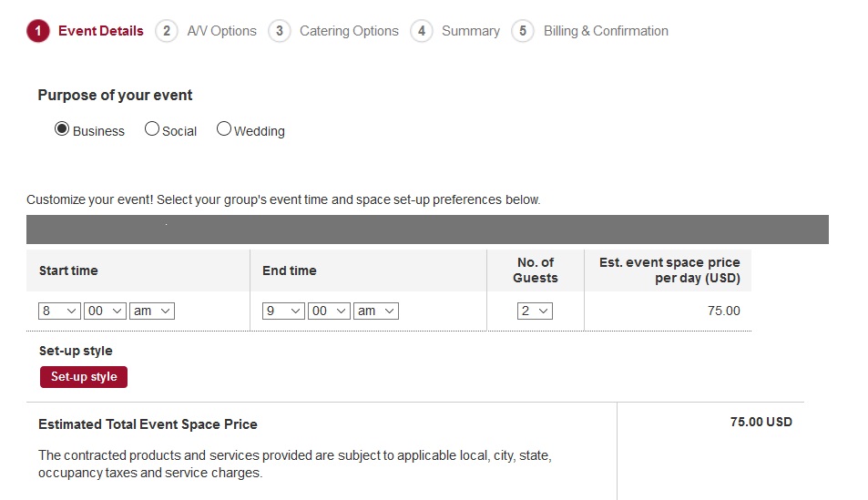The image size is (868, 500).
Task: Select the Business event purpose
Action: [x=62, y=129]
